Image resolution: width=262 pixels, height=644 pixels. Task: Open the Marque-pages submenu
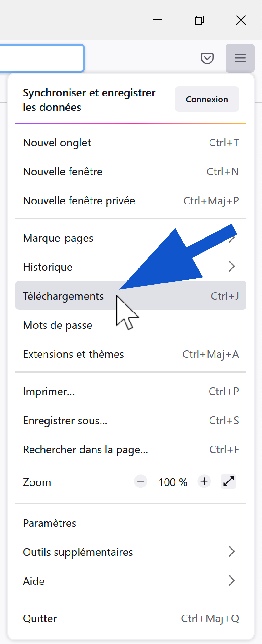[131, 238]
